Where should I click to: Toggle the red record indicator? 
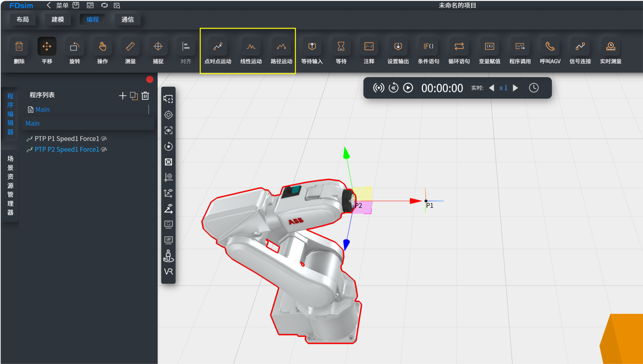(x=149, y=79)
